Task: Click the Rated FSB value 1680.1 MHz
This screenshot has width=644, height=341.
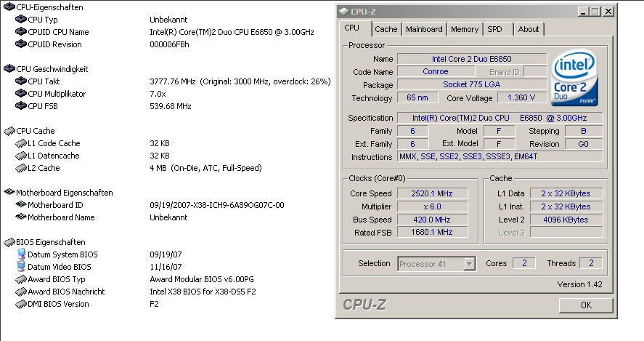Action: tap(432, 233)
